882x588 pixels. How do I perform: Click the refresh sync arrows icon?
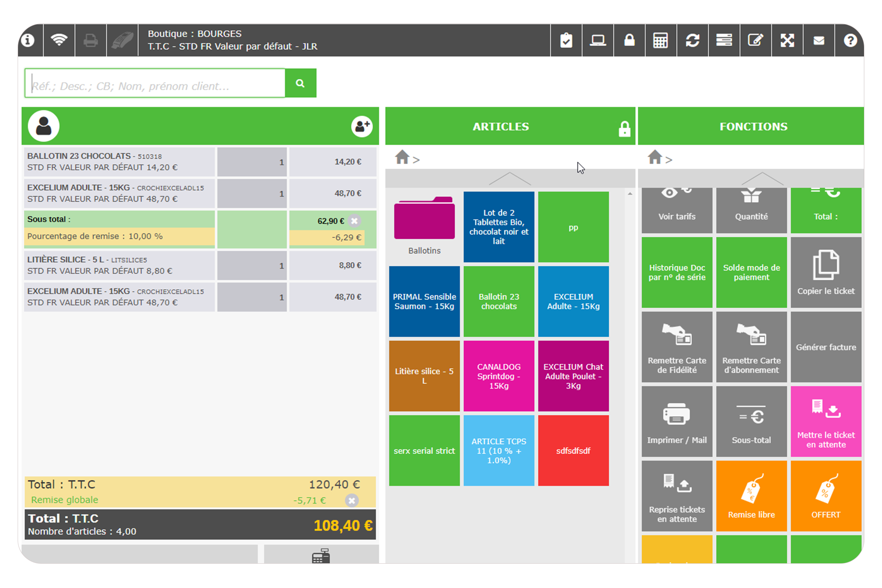(x=692, y=40)
